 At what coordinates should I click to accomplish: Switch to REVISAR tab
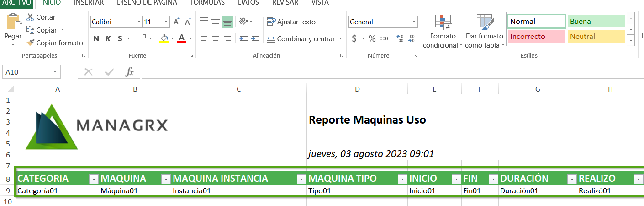click(285, 3)
